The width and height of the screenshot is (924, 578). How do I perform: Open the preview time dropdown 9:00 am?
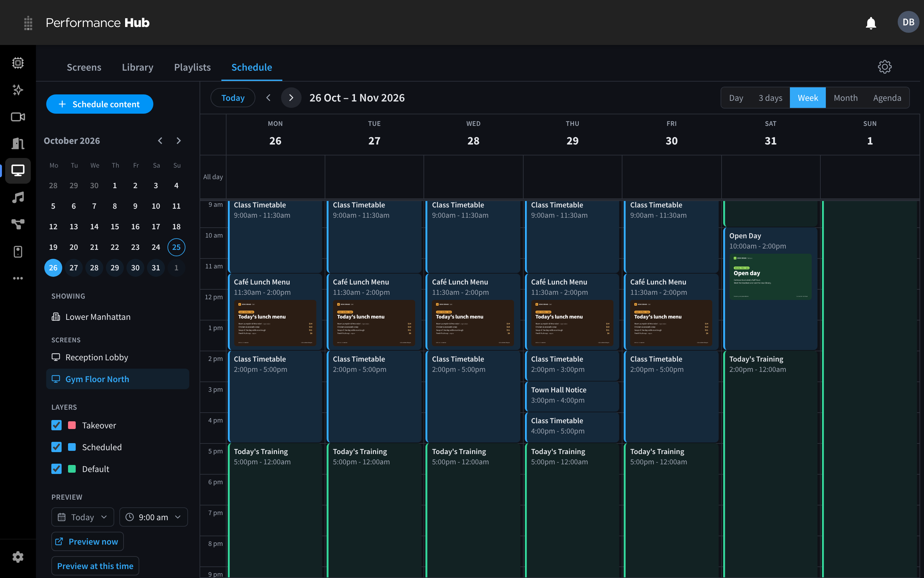153,517
